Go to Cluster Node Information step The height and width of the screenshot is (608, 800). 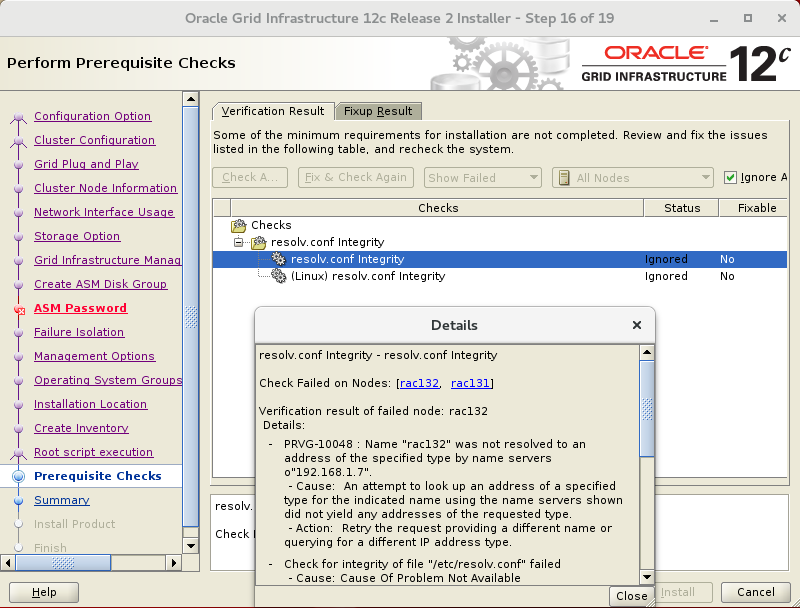[x=105, y=188]
